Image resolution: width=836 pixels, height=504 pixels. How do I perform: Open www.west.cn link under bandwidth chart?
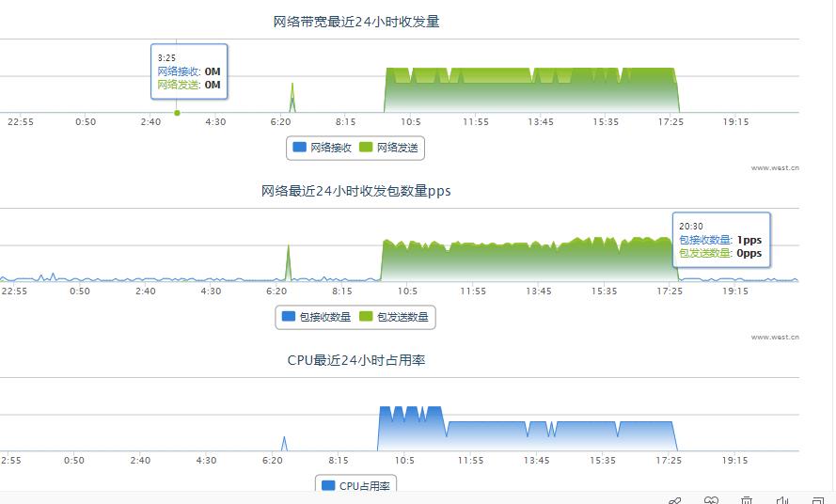775,167
